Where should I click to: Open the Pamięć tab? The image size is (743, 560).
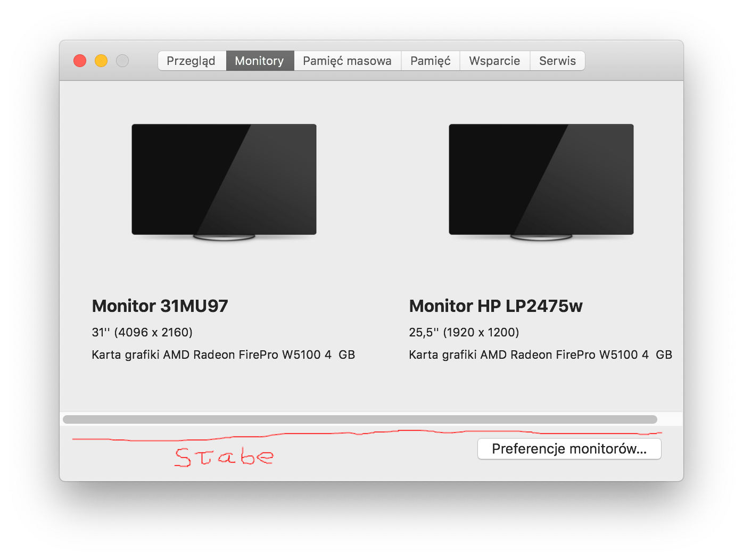tap(431, 61)
